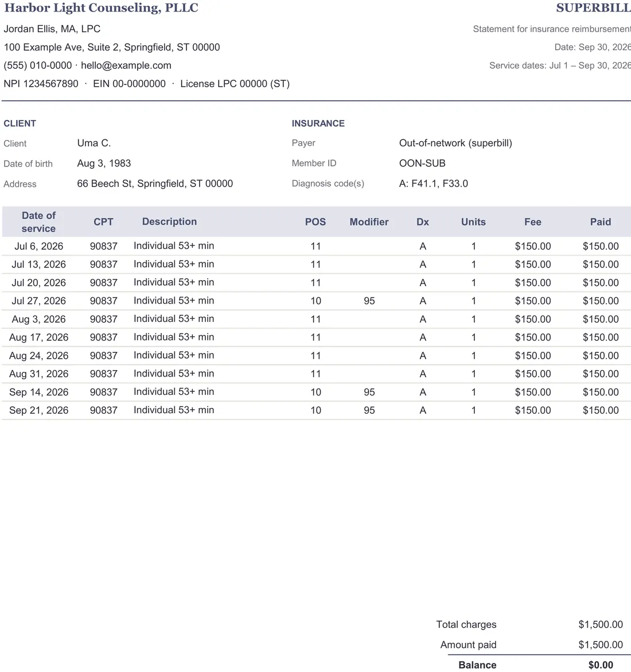Click the Dx column header
This screenshot has width=631, height=672.
423,222
